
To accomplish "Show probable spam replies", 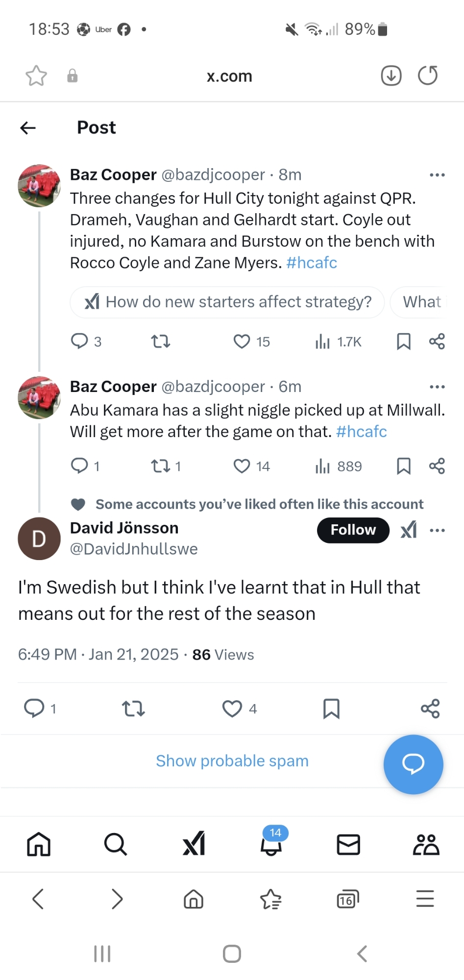I will [232, 761].
